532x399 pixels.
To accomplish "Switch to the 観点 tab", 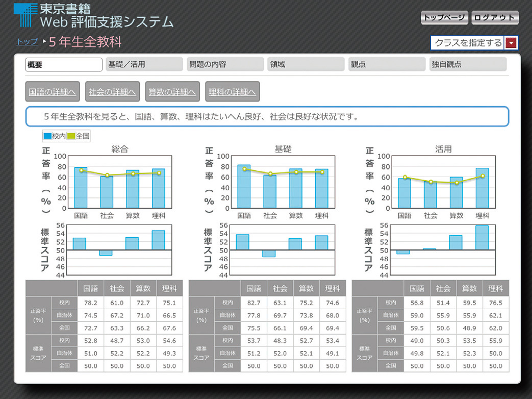I will pos(387,64).
